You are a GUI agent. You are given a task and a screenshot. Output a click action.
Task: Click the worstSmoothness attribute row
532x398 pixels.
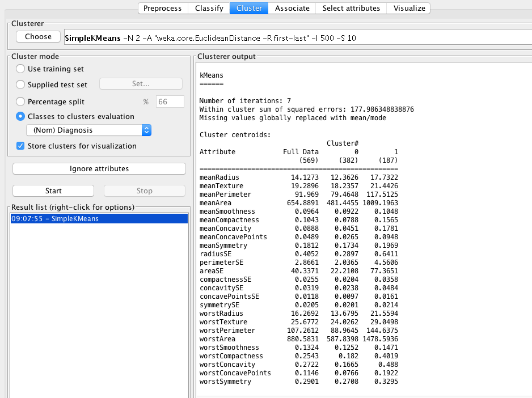click(298, 348)
